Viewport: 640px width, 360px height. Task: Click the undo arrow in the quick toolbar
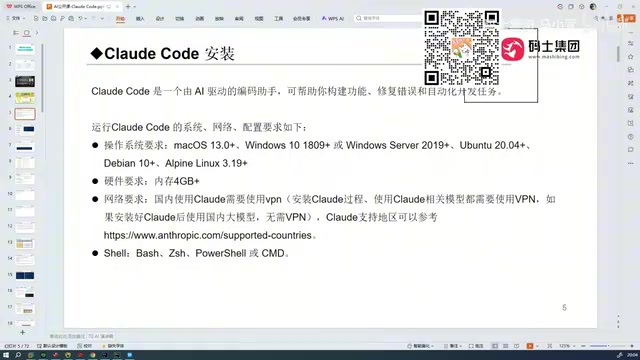[80, 18]
